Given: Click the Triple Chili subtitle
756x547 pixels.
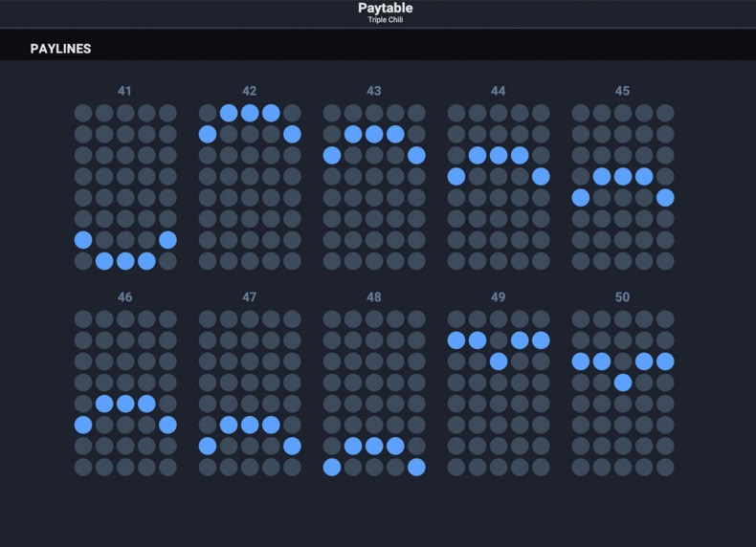Looking at the screenshot, I should point(386,20).
